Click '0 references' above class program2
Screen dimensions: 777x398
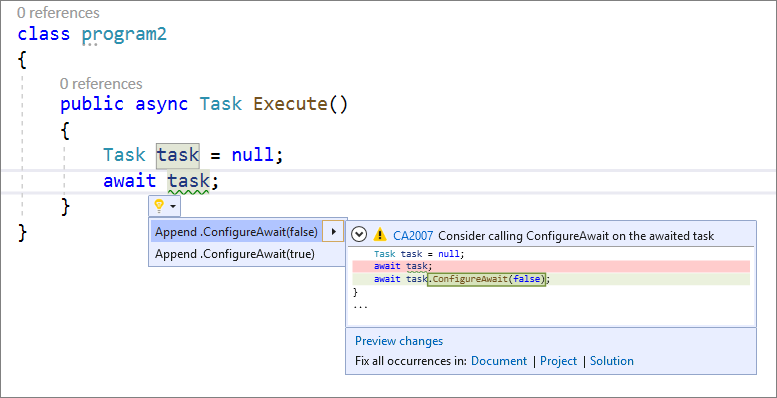58,12
